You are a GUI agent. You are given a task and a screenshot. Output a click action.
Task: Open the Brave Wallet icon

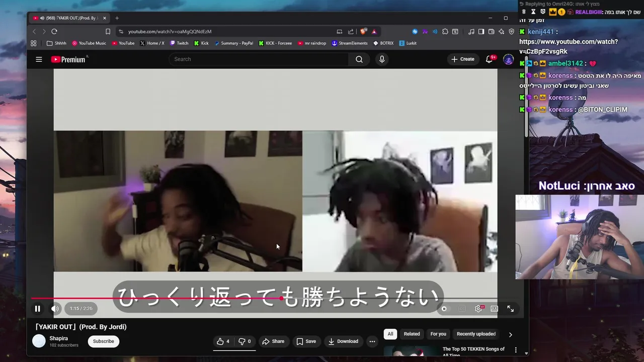(x=492, y=31)
